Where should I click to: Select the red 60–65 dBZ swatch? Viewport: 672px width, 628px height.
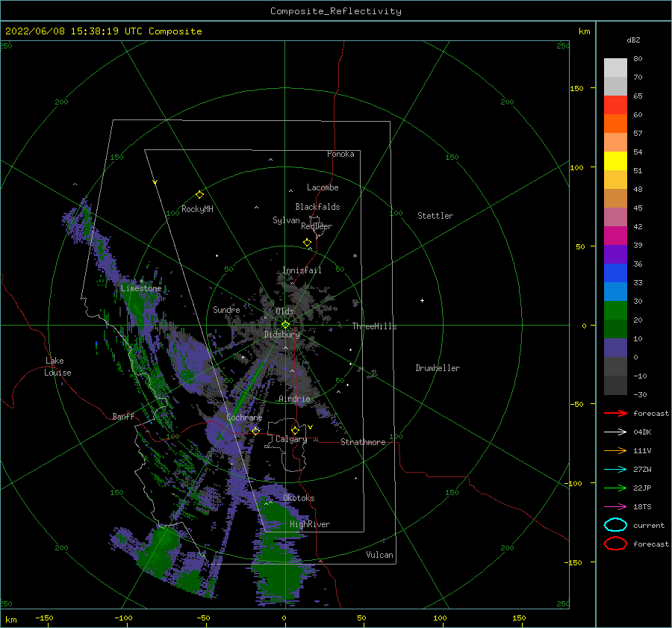tap(615, 105)
